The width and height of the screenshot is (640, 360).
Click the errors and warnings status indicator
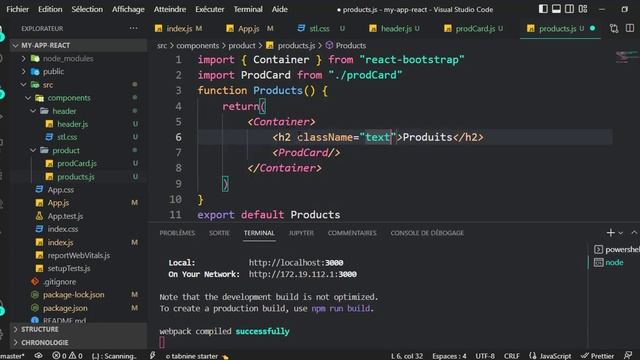(67, 356)
